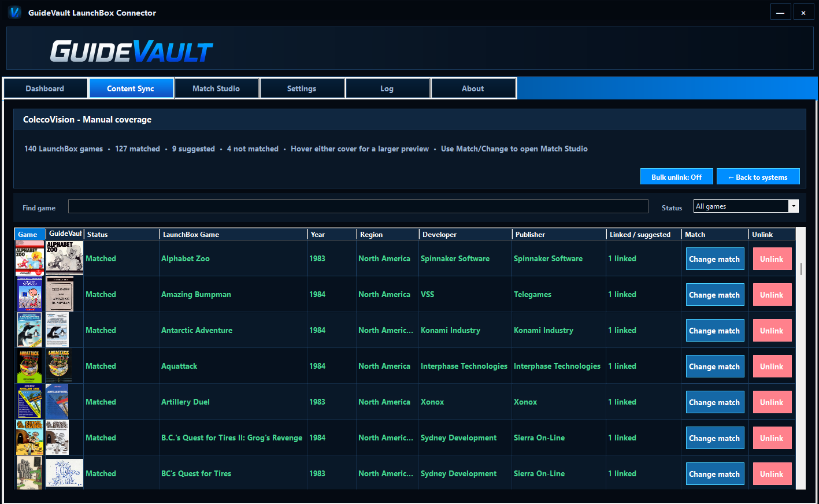The image size is (819, 504).
Task: Click BC's Quest for Tires GuideVault manual
Action: coord(64,473)
